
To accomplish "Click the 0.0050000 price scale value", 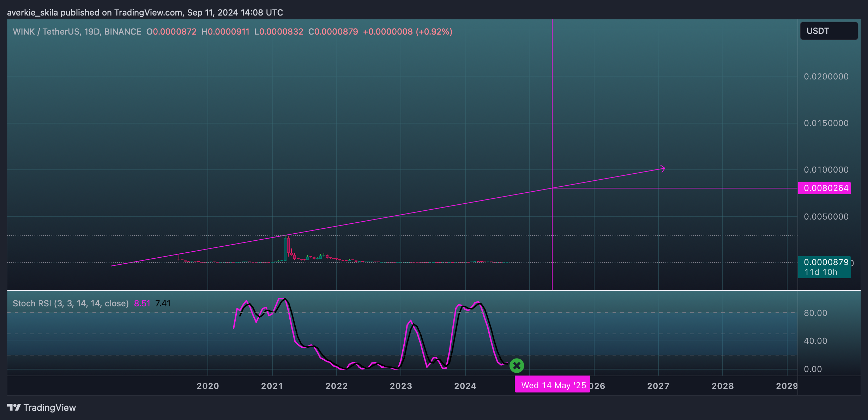I will 826,217.
